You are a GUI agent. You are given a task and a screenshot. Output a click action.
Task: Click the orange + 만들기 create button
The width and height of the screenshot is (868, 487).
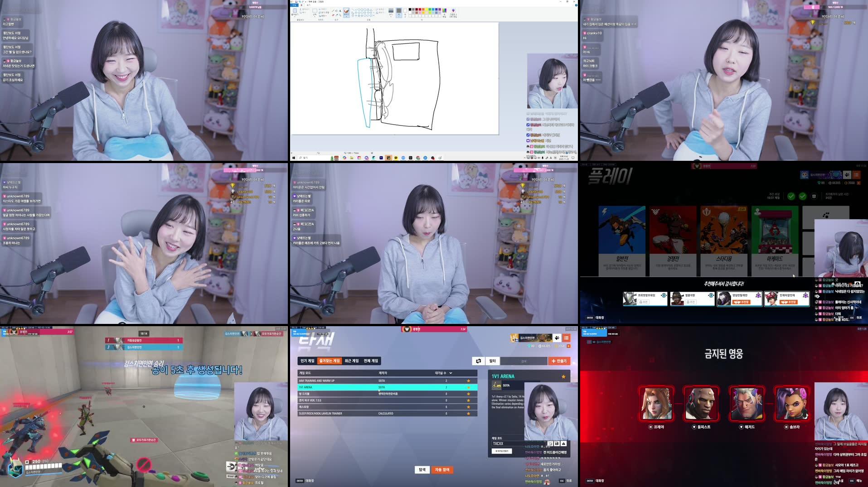coord(559,361)
